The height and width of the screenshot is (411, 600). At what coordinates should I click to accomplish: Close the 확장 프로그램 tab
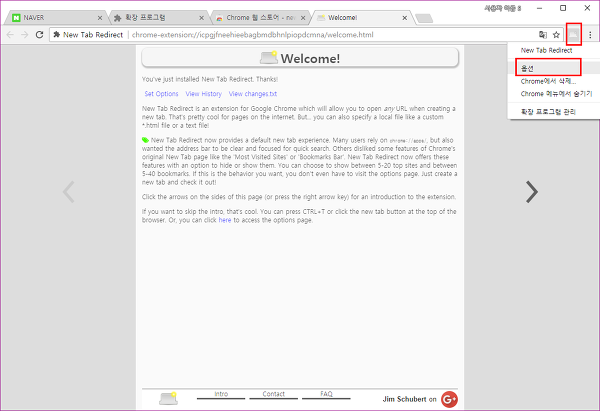point(201,18)
